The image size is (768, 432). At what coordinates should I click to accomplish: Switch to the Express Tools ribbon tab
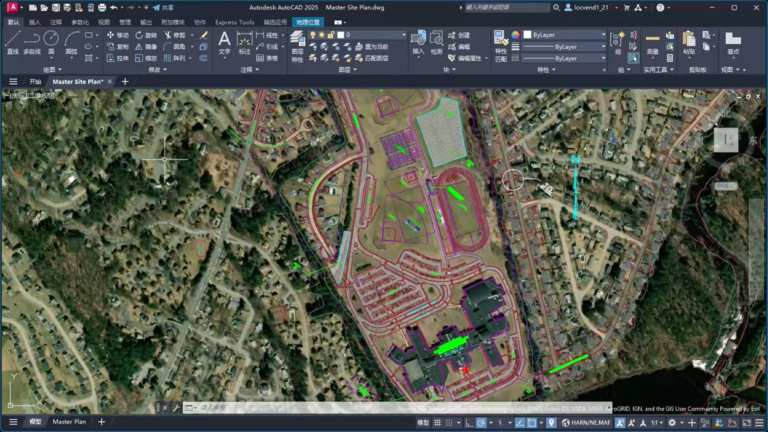pyautogui.click(x=235, y=22)
